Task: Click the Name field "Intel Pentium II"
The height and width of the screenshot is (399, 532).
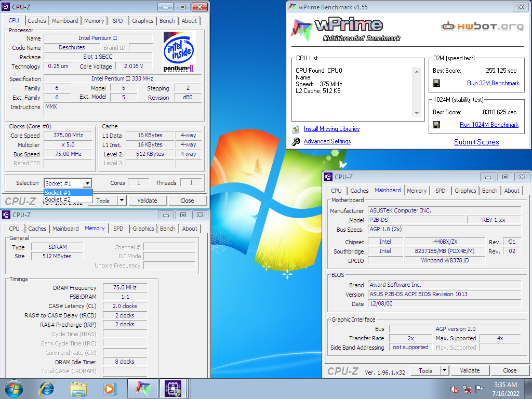Action: 98,38
